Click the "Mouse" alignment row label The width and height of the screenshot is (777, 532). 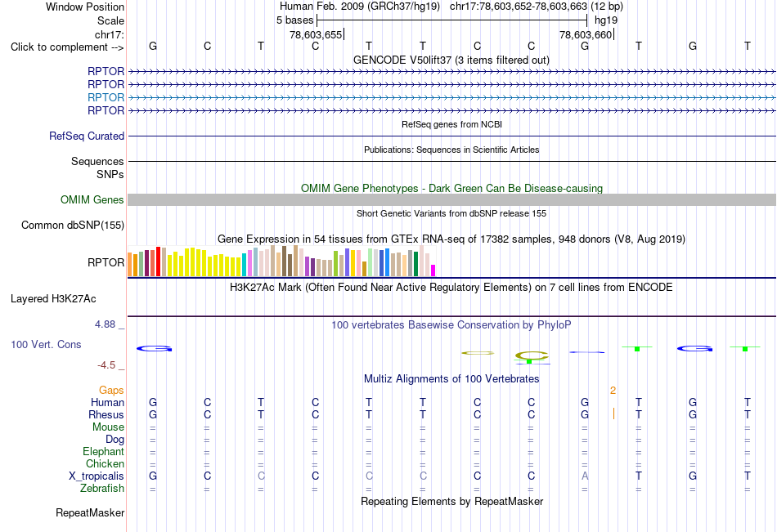pos(108,427)
